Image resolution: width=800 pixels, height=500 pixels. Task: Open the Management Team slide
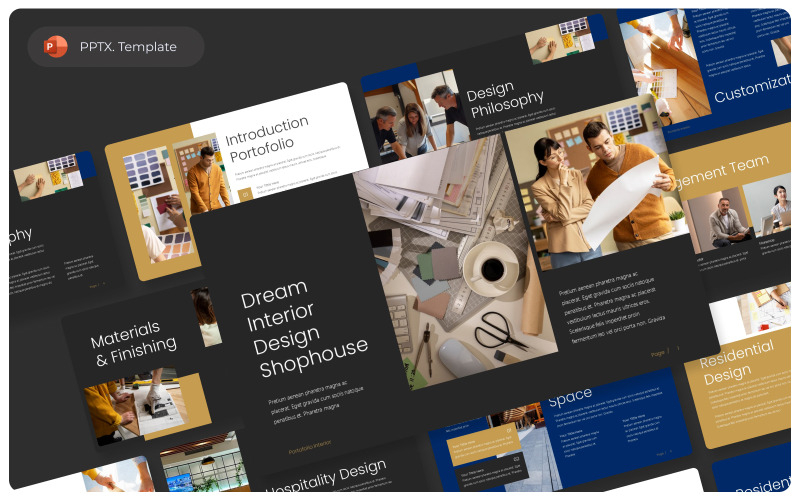point(730,204)
